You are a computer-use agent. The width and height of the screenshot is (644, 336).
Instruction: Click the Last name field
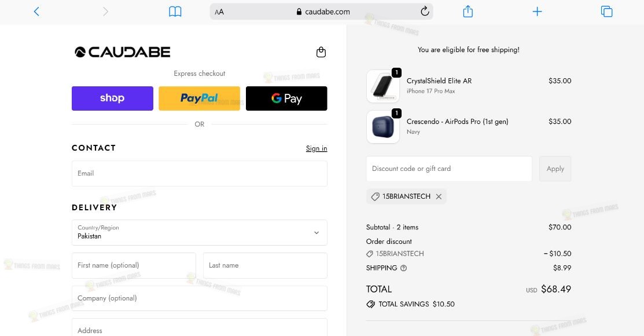coord(266,266)
